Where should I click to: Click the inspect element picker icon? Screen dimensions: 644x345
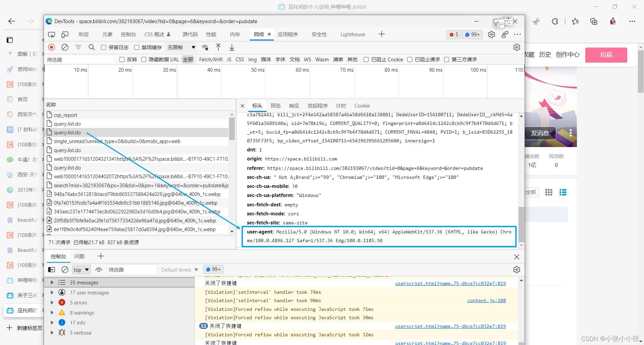51,34
